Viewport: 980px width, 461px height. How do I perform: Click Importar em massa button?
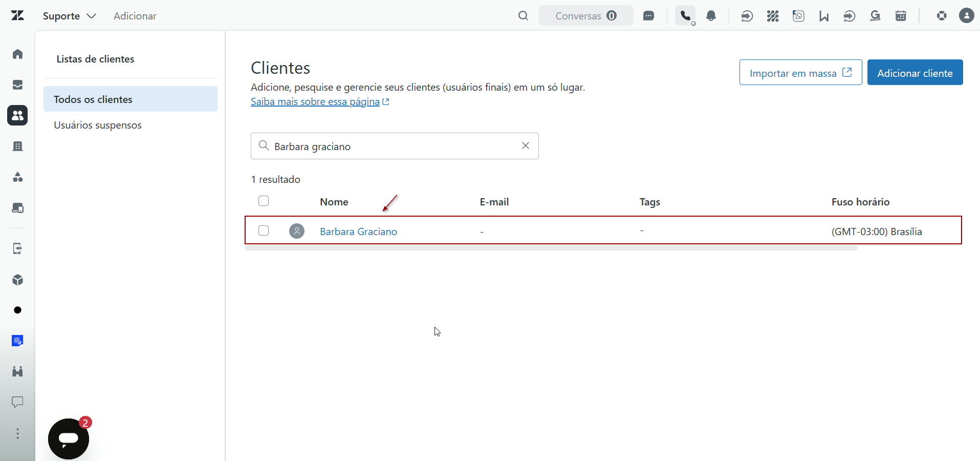800,72
